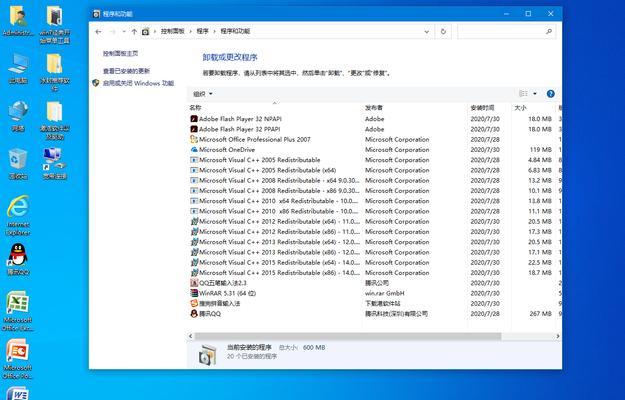Screen dimensions: 625x400
Task: Go up one level with the Up arrow
Action: click(134, 31)
